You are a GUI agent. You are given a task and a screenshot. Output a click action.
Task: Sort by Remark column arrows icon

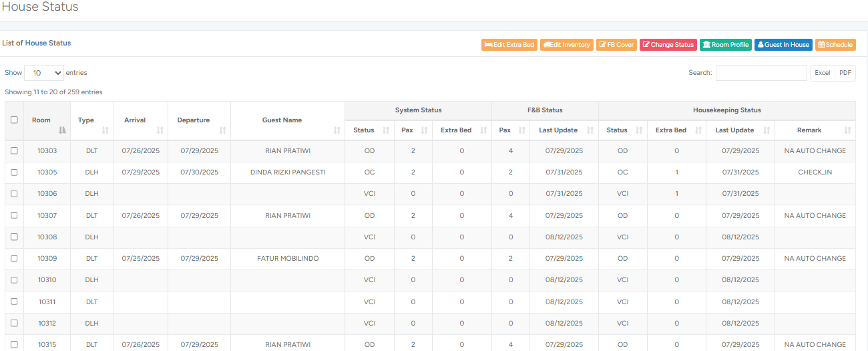[847, 130]
